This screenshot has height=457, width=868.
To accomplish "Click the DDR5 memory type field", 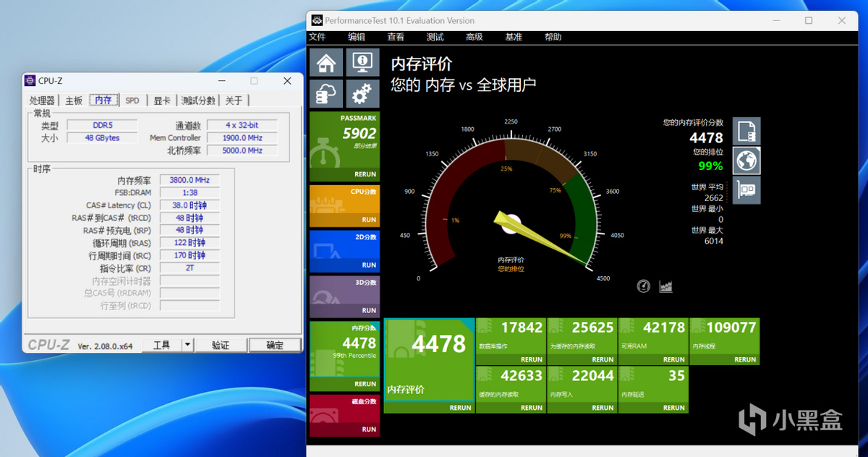I will tap(102, 126).
